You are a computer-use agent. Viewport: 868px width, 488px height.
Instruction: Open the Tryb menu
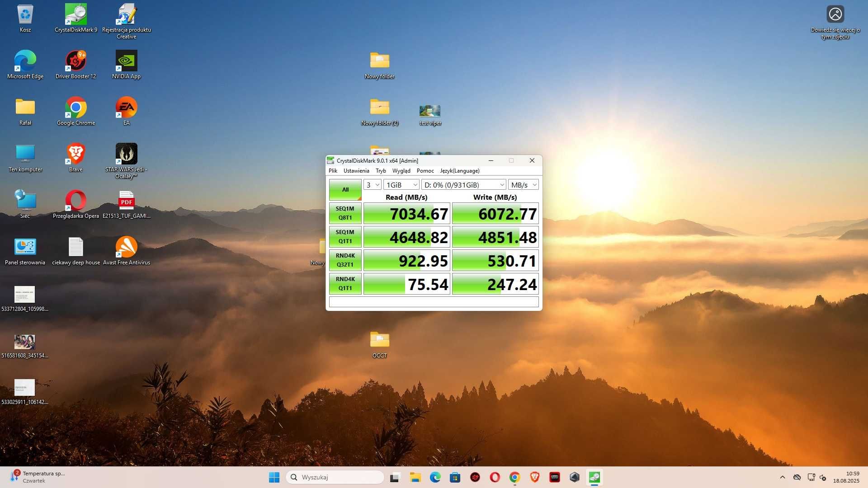pyautogui.click(x=381, y=171)
